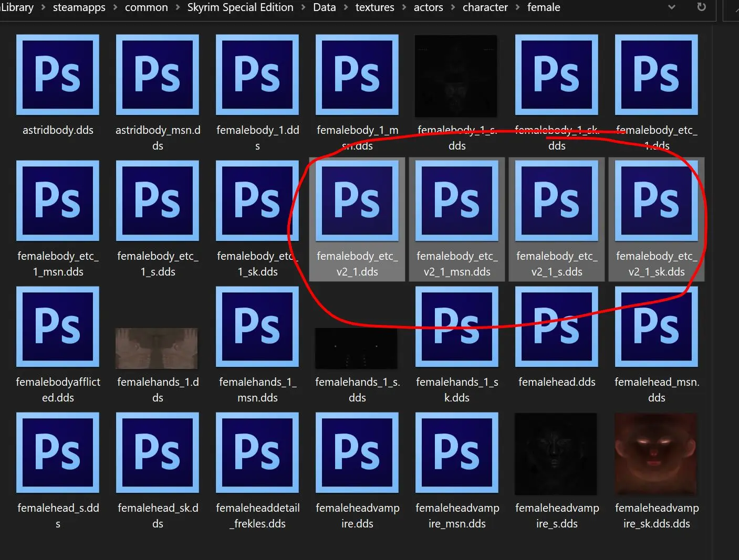Select the dark femalebody_1_s.dds thumbnail
The image size is (739, 560).
[456, 76]
